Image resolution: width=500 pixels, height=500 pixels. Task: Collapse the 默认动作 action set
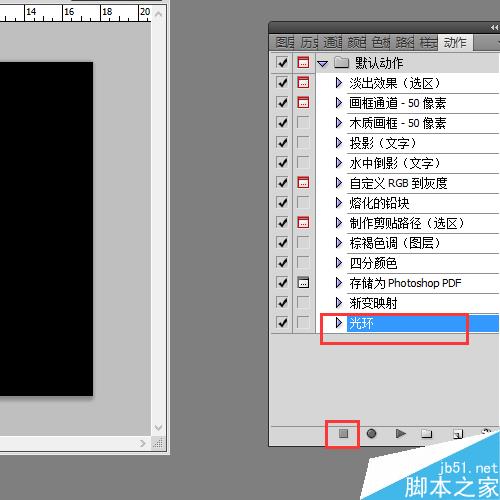click(x=323, y=63)
